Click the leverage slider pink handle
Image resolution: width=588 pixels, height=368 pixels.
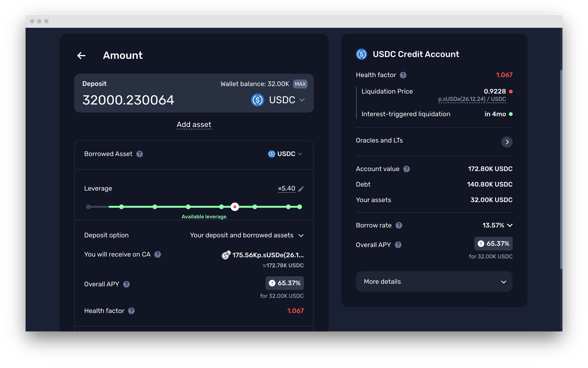tap(235, 207)
